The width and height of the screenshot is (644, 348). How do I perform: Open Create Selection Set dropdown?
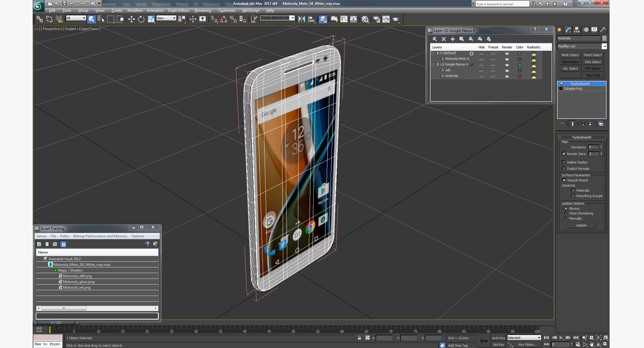(292, 18)
